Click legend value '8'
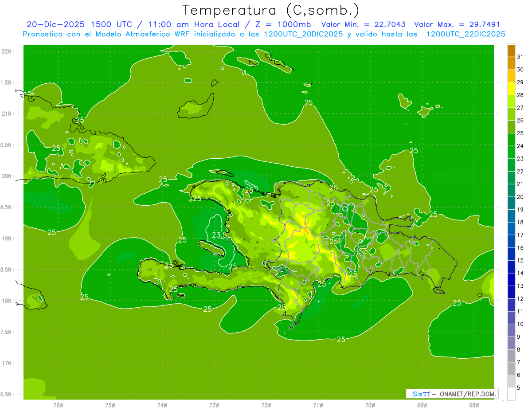Viewport: 532px width, 411px height. pyautogui.click(x=519, y=350)
